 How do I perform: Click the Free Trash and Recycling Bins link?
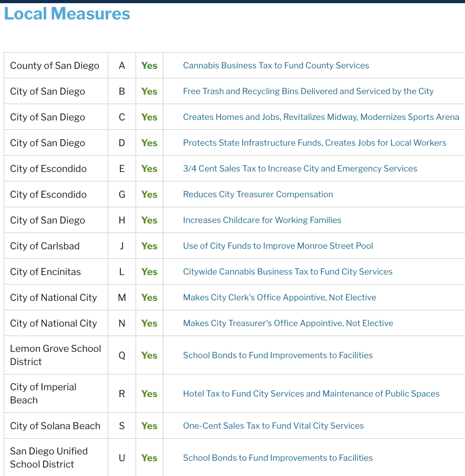(308, 92)
